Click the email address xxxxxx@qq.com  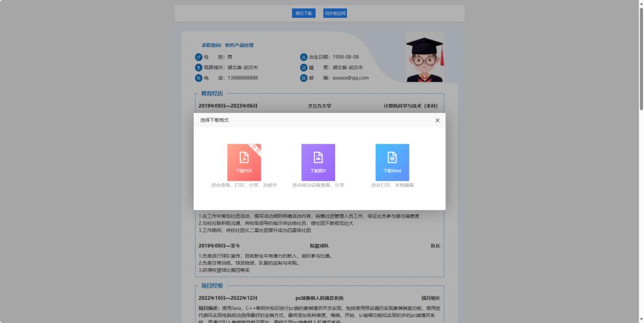click(351, 78)
